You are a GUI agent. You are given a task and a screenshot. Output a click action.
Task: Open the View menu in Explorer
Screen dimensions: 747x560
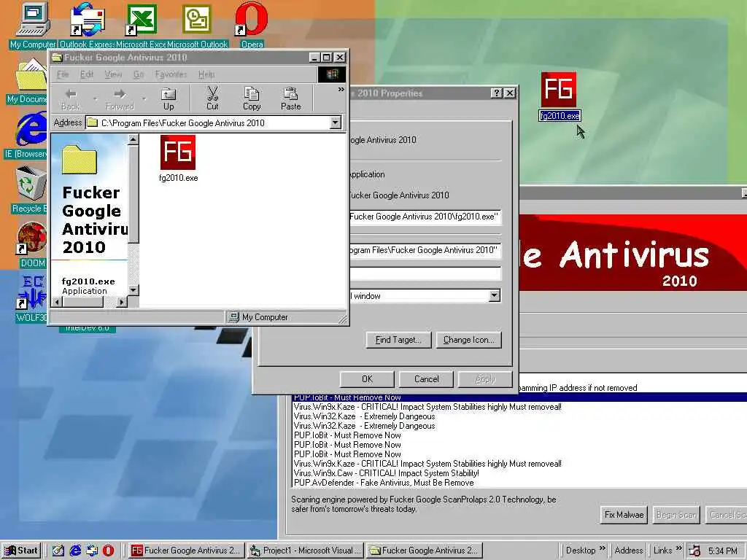[x=113, y=74]
